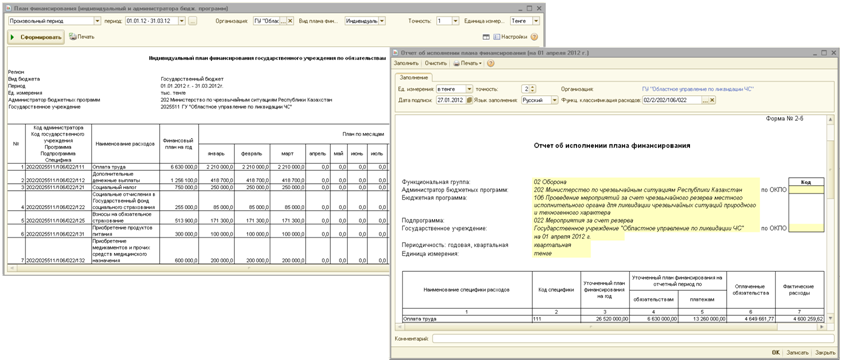Screen dimensions: 842x362
Task: Click the Функц. классификация расходов field 02/2/202/106/022
Action: [672, 100]
